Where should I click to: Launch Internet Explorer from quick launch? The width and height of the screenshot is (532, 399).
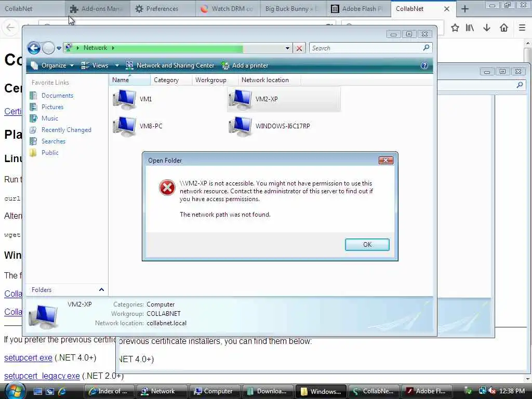[62, 391]
